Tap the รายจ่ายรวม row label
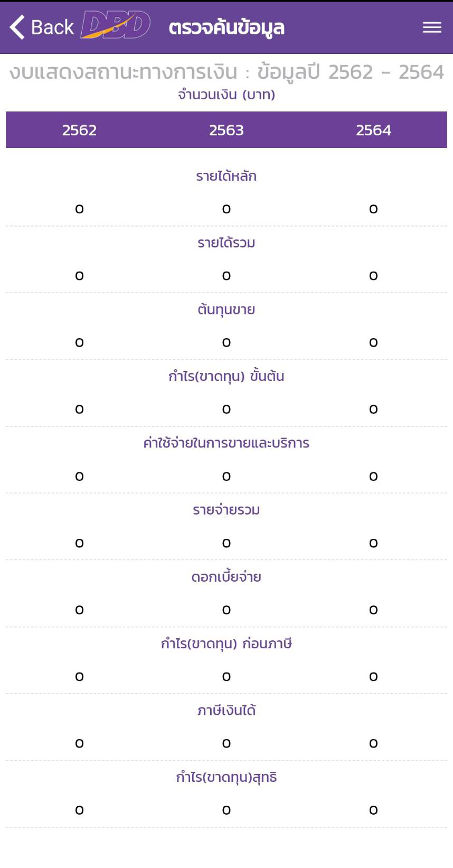453x868 pixels. [227, 510]
